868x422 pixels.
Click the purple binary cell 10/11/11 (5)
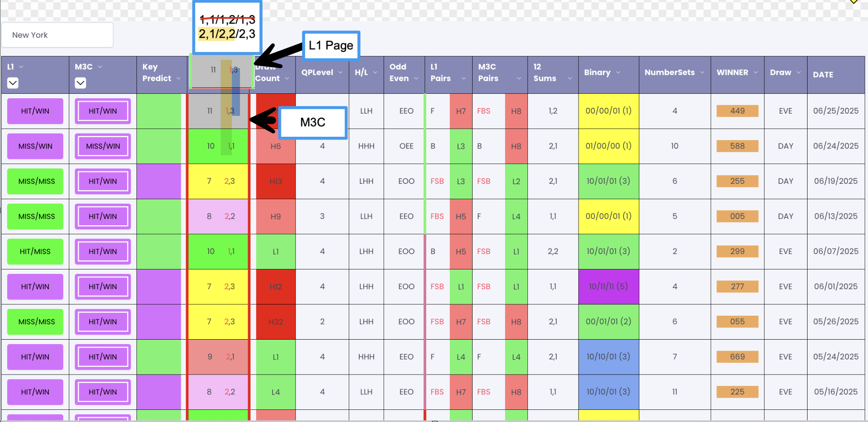click(609, 286)
